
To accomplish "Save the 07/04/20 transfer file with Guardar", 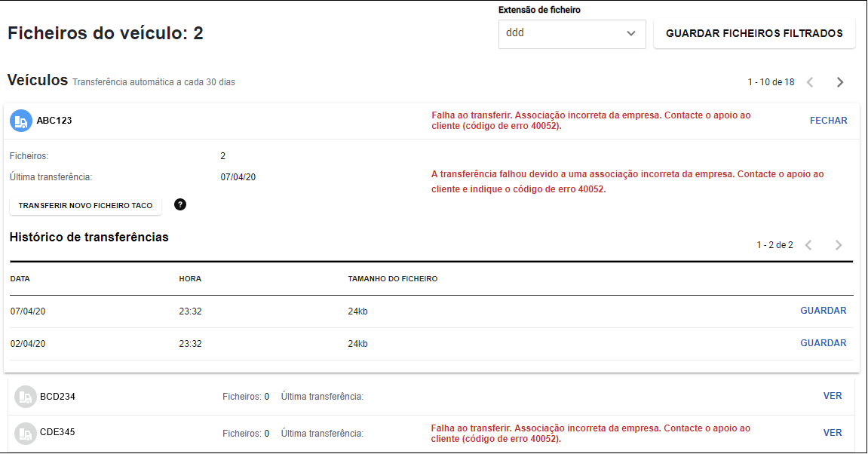I will coord(824,311).
